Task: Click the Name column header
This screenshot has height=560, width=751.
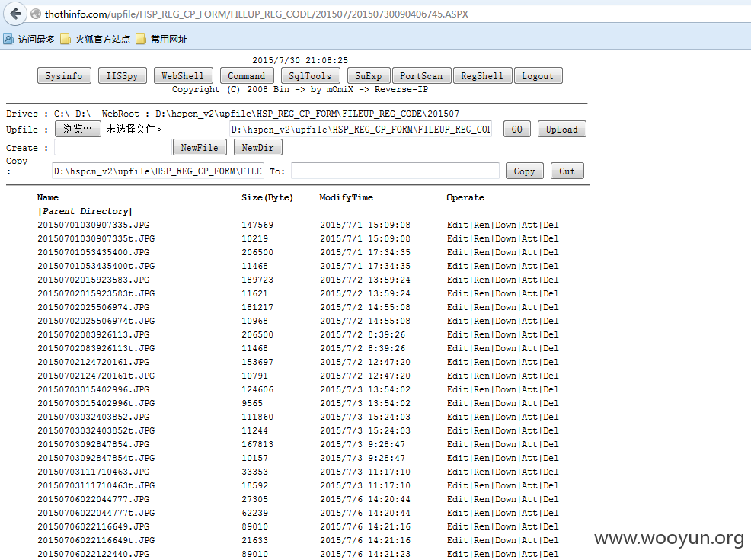Action: point(48,197)
